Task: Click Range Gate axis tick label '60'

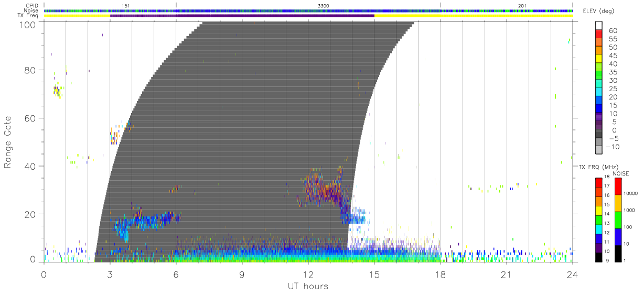Action: (31, 118)
